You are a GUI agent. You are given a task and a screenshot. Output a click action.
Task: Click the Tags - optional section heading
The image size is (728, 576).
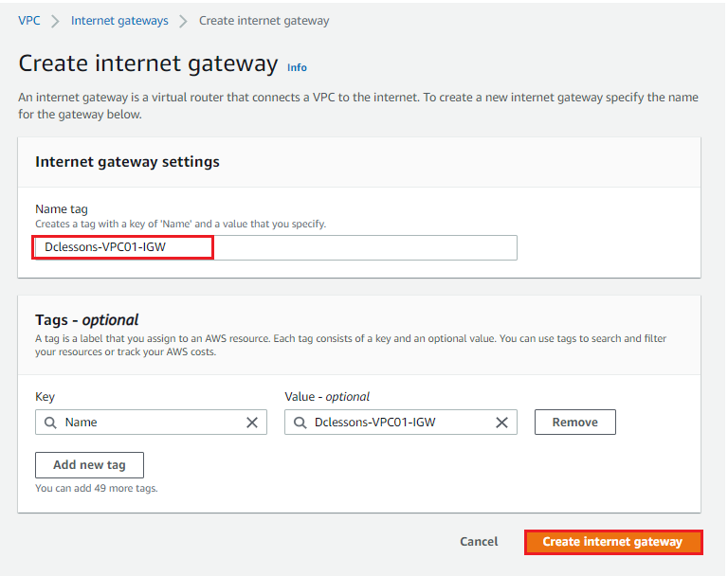coord(87,320)
